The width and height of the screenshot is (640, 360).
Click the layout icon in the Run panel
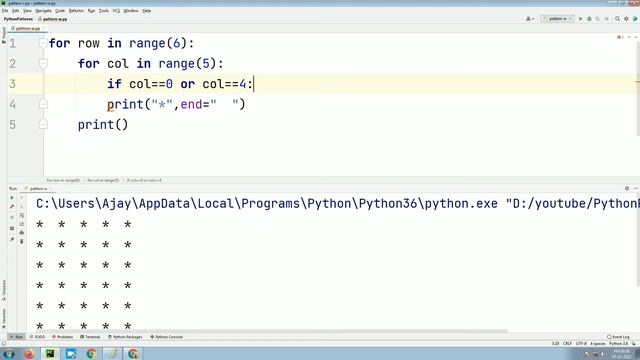click(12, 228)
